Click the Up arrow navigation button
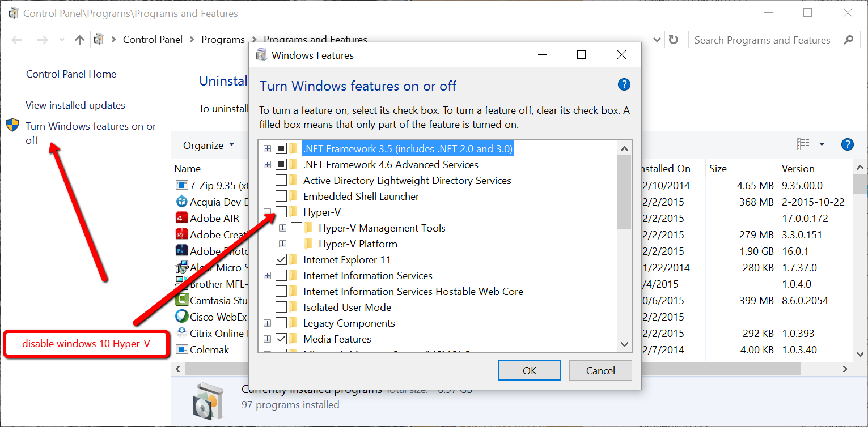Viewport: 868px width, 427px height. pyautogui.click(x=79, y=40)
